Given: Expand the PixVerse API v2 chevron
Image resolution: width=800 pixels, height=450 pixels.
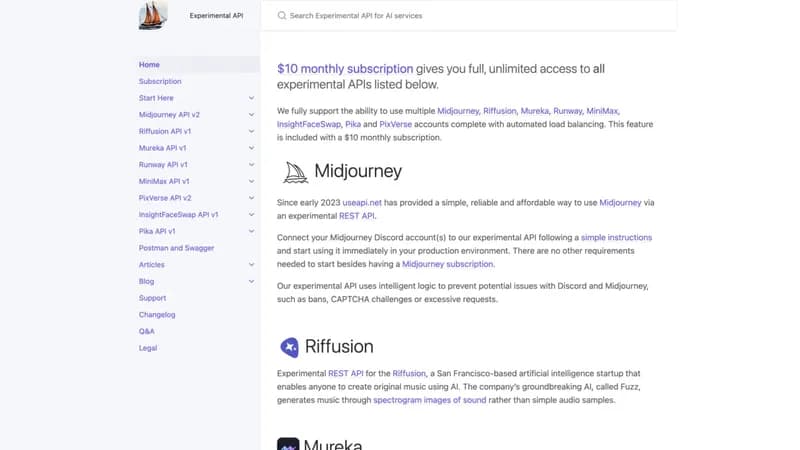Looking at the screenshot, I should 251,198.
